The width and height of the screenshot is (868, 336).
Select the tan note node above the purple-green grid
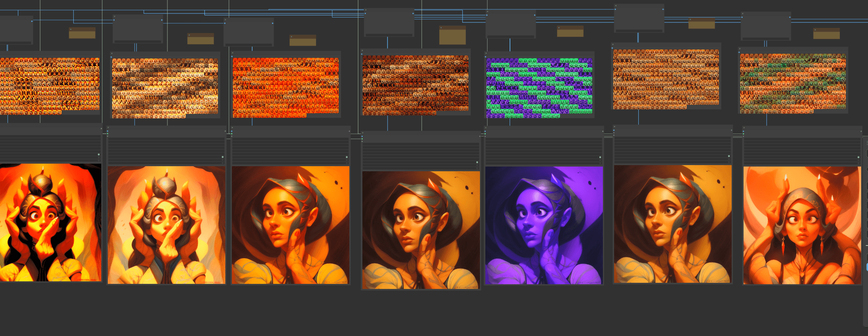click(x=570, y=31)
